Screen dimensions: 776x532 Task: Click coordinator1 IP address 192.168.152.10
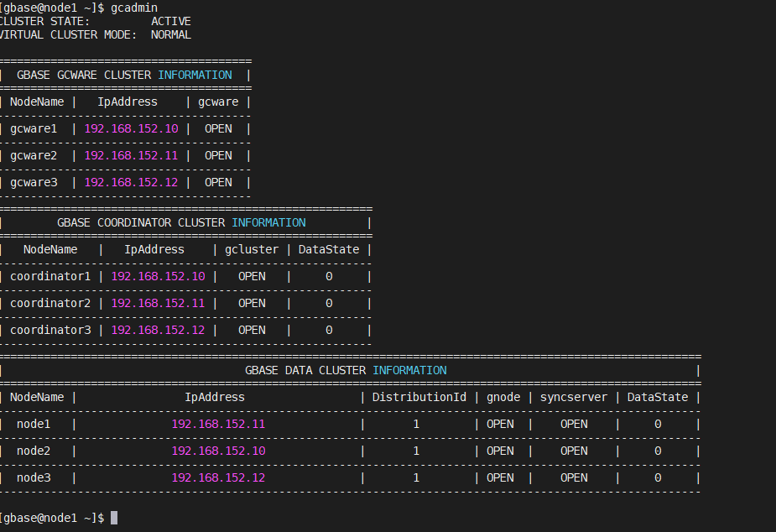click(158, 276)
